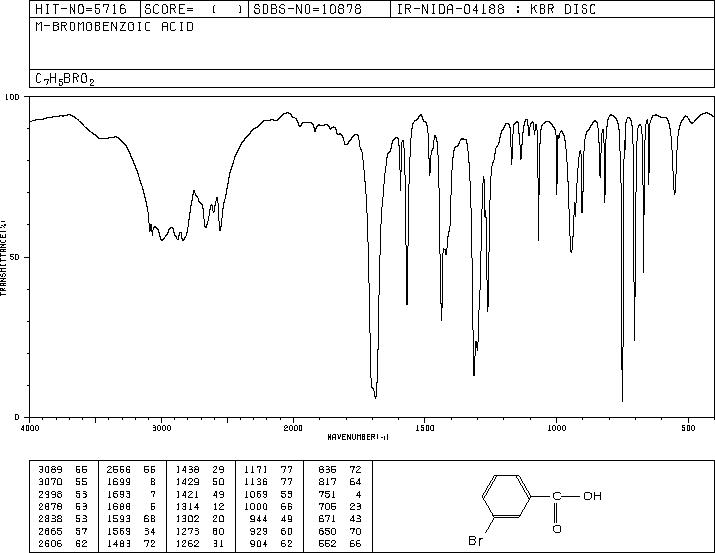Click the 100 label on transmittance axis
The image size is (715, 553).
[12, 97]
